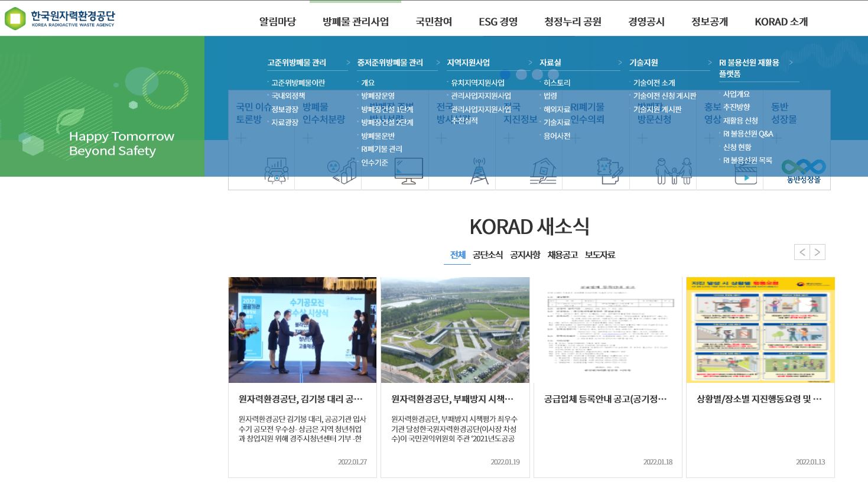Screen dimensions: 868x494
Task: Open the 정보공개 main menu
Action: pyautogui.click(x=710, y=22)
